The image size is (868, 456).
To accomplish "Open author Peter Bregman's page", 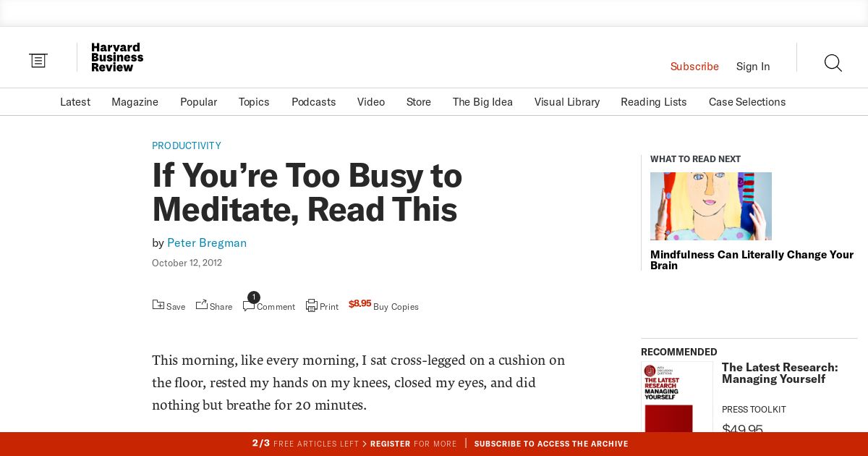I will click(x=207, y=243).
